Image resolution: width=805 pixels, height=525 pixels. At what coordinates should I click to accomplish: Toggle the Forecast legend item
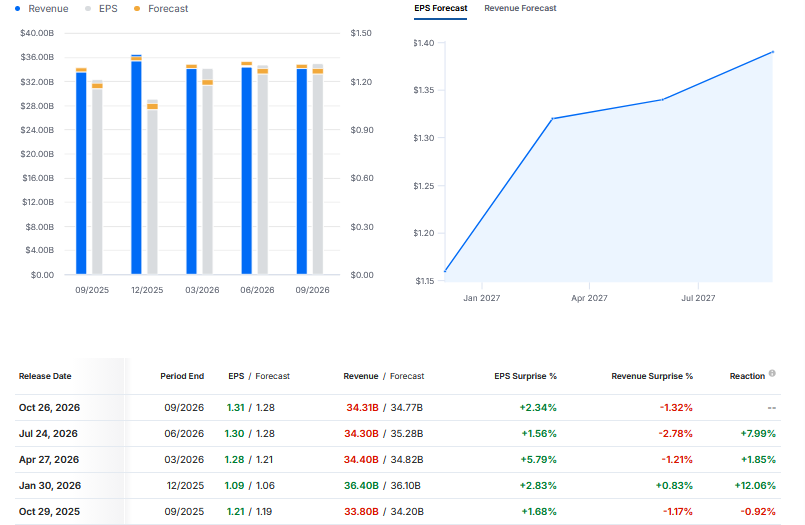161,9
